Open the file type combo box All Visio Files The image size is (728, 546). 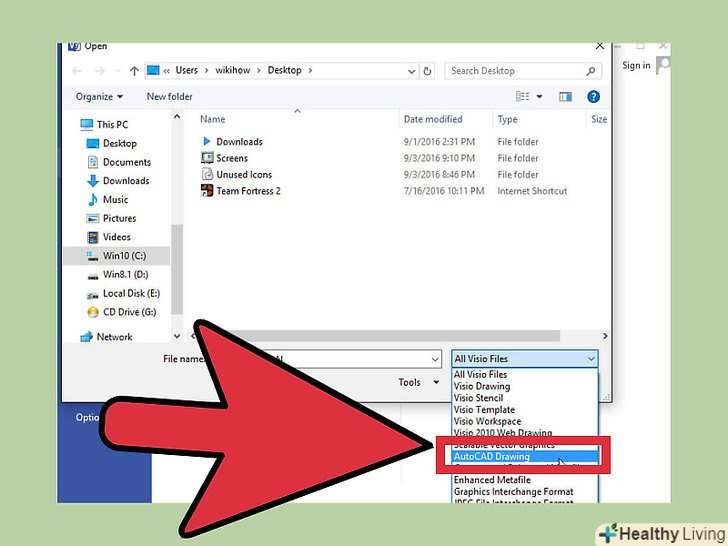(x=524, y=358)
